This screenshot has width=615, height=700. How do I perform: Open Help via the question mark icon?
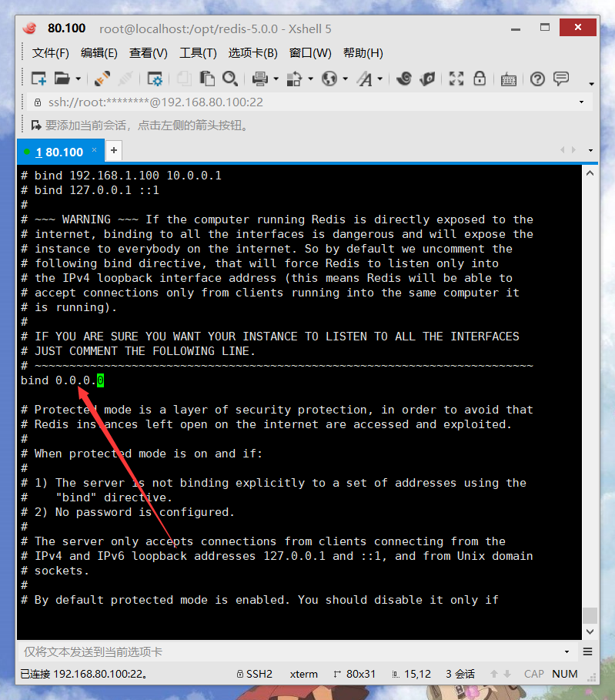(x=538, y=79)
